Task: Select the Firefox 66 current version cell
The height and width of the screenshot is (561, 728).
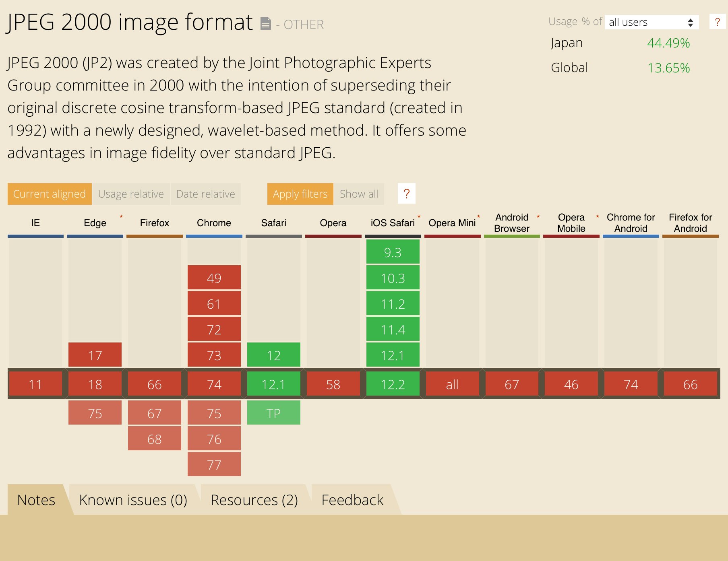Action: 155,384
